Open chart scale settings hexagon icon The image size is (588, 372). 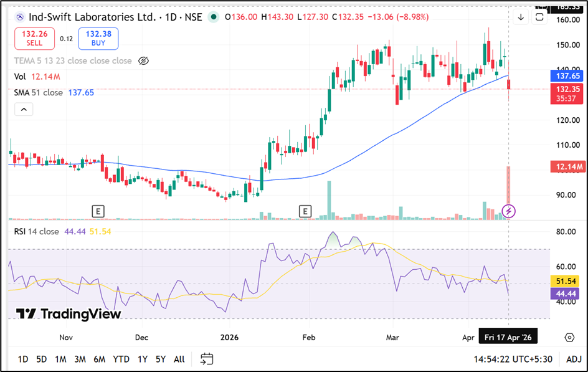point(569,337)
